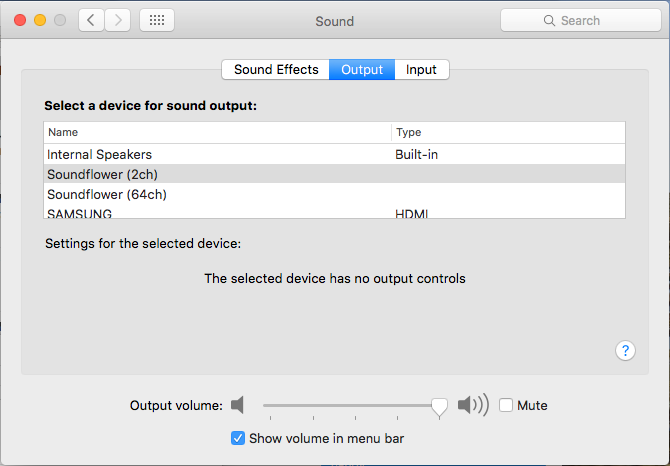Show all preferences with the grid icon
This screenshot has height=466, width=670.
click(x=157, y=20)
